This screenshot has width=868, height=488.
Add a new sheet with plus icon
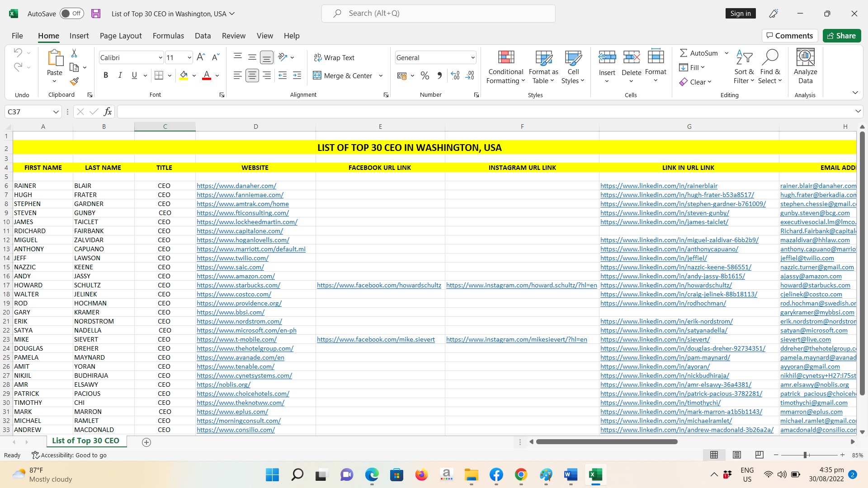(146, 442)
